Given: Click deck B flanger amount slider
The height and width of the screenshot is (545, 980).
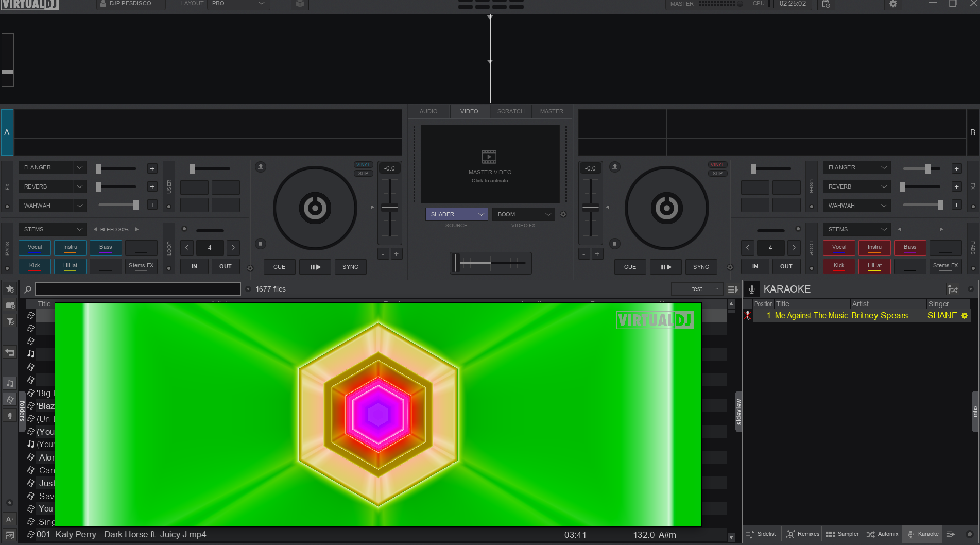Looking at the screenshot, I should pos(922,168).
